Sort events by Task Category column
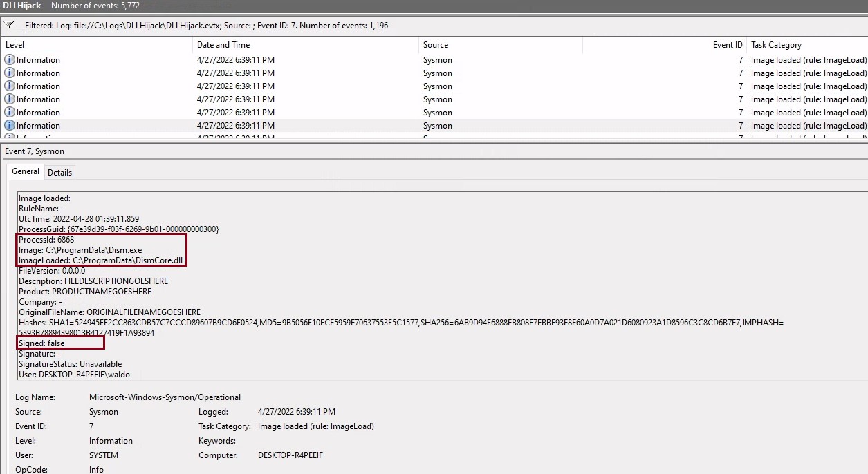Image resolution: width=868 pixels, height=474 pixels. tap(807, 45)
